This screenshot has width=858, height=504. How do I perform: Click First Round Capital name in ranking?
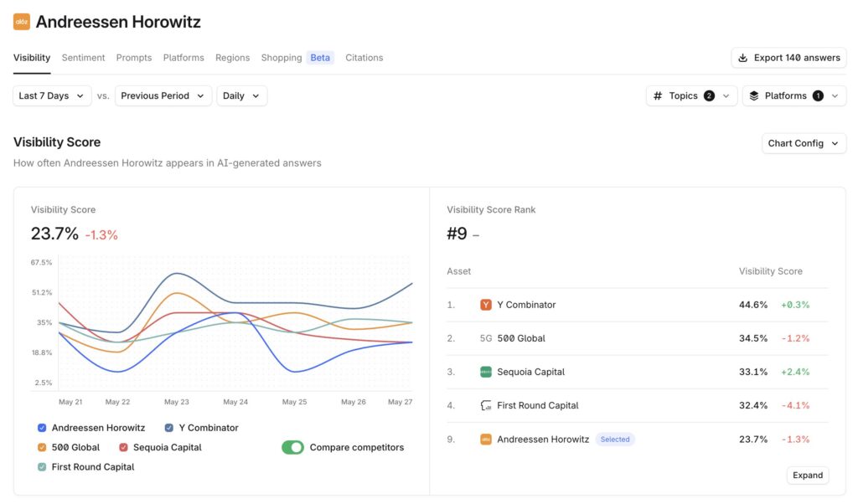click(x=537, y=405)
